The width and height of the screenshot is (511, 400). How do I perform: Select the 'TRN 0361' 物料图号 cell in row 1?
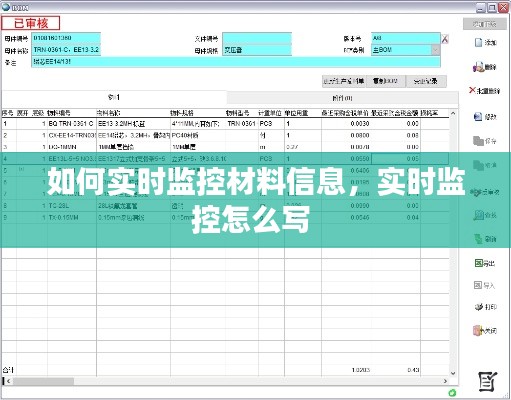tap(241, 124)
